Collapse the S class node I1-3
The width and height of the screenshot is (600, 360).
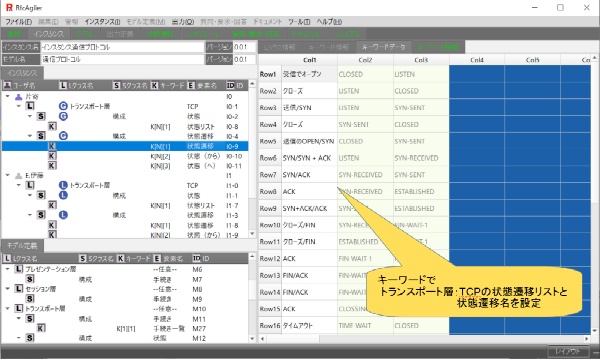pos(30,215)
